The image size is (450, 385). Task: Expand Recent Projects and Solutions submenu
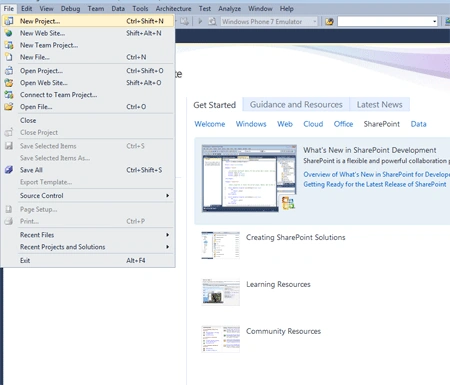click(88, 247)
